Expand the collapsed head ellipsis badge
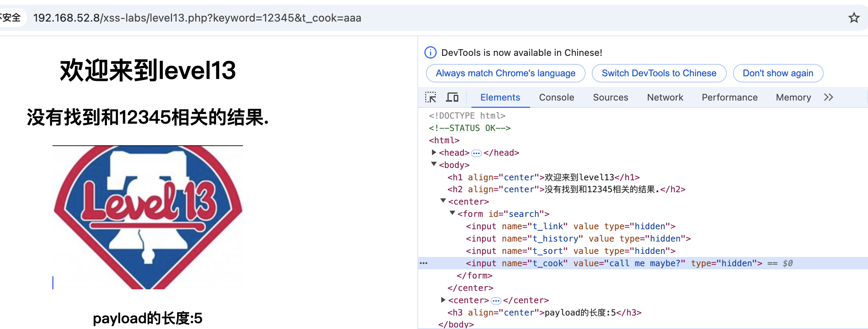 (476, 153)
